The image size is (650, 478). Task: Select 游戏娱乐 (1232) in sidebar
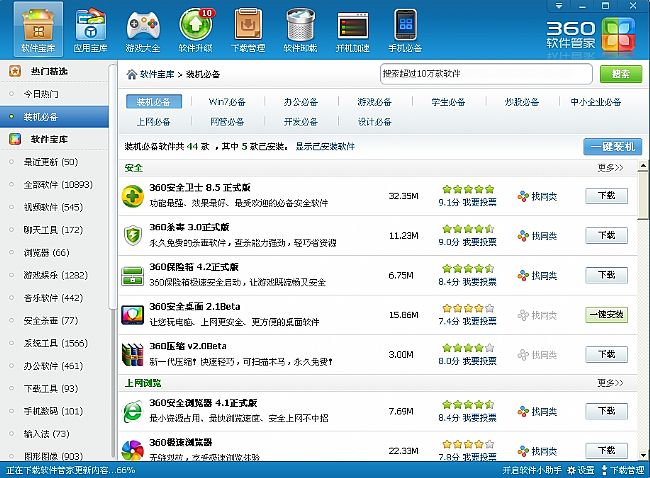click(x=54, y=275)
